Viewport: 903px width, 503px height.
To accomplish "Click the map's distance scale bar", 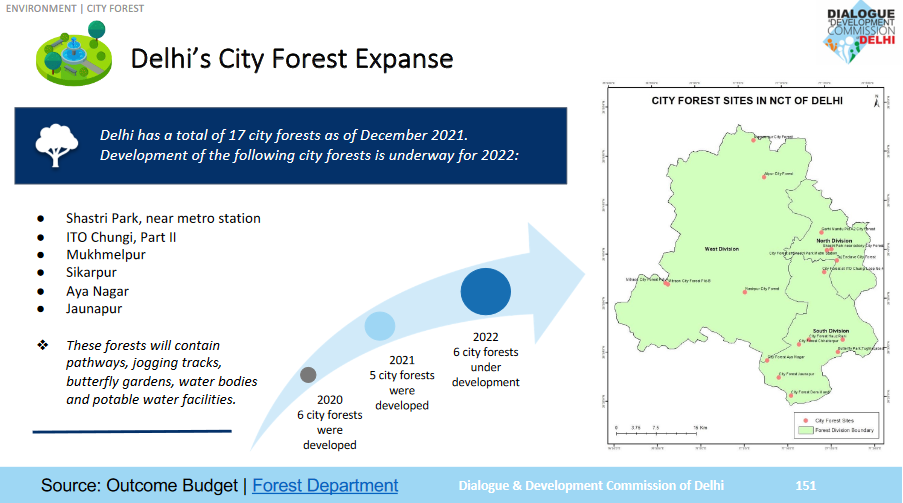I will tap(660, 430).
